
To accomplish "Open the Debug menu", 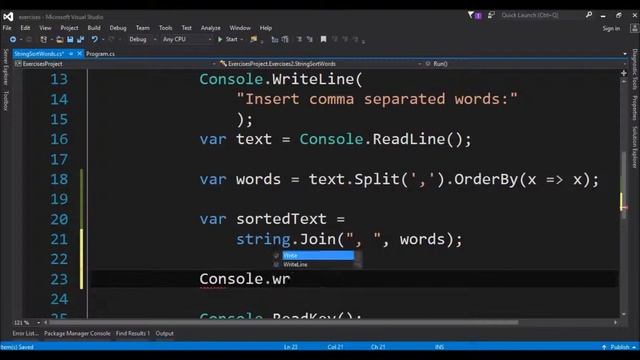I will (118, 28).
